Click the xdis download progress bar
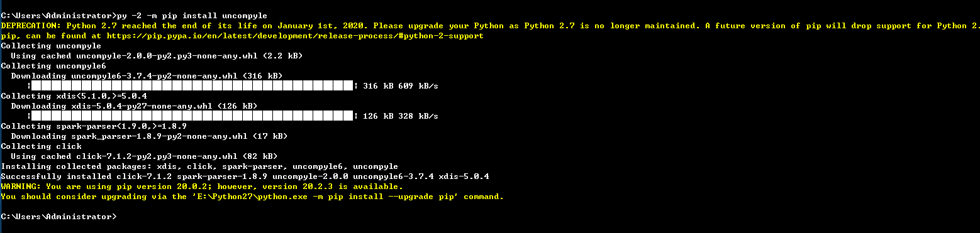The height and width of the screenshot is (233, 980). pos(192,116)
